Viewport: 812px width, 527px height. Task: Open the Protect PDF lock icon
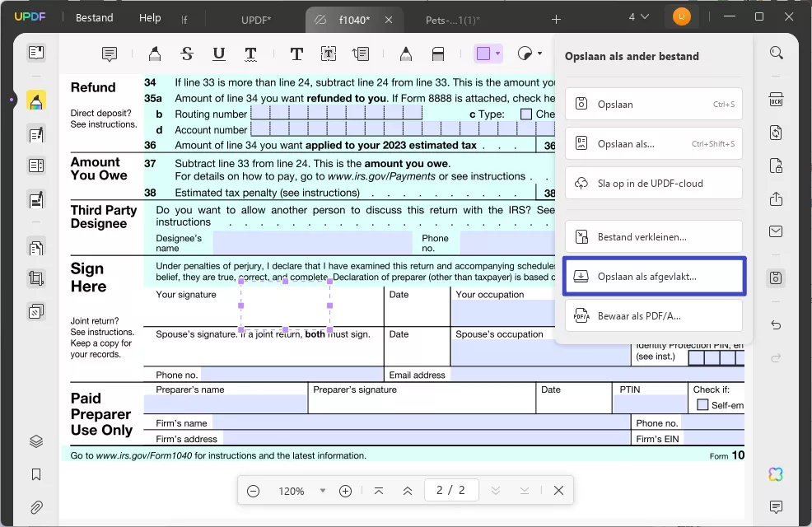point(776,166)
